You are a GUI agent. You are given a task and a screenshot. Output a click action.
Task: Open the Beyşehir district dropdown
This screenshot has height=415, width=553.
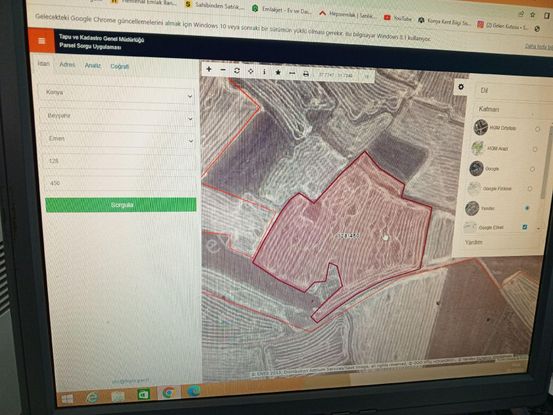[117, 117]
